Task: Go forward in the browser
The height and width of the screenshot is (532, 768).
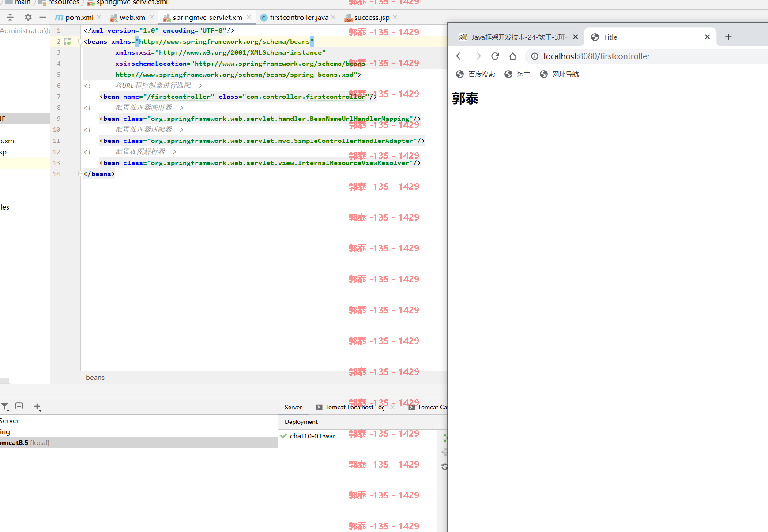Action: (477, 56)
